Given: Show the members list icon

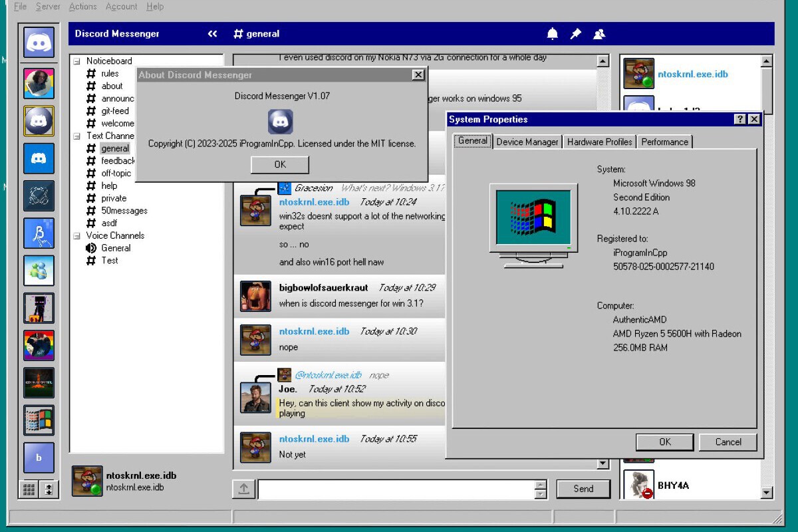Looking at the screenshot, I should 599,34.
